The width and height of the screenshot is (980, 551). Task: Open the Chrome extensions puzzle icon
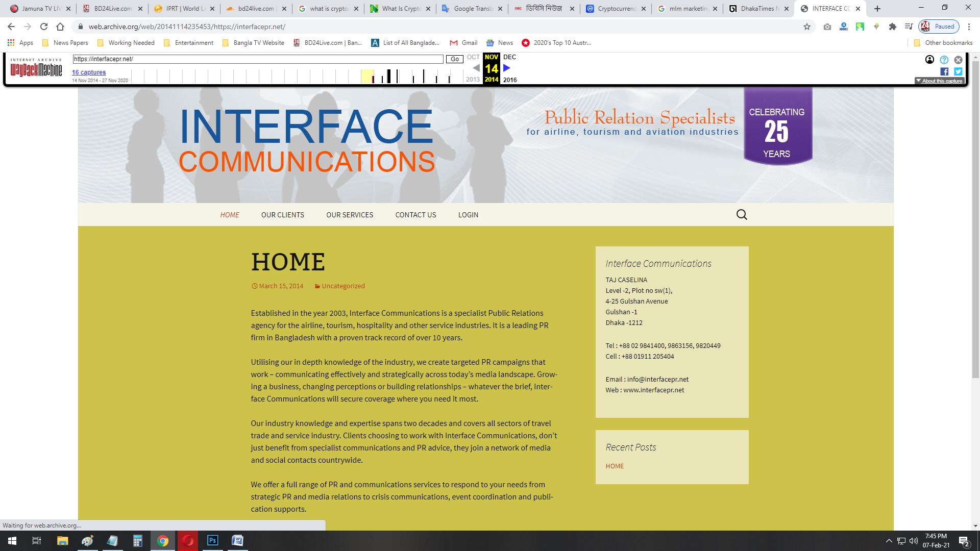893,27
